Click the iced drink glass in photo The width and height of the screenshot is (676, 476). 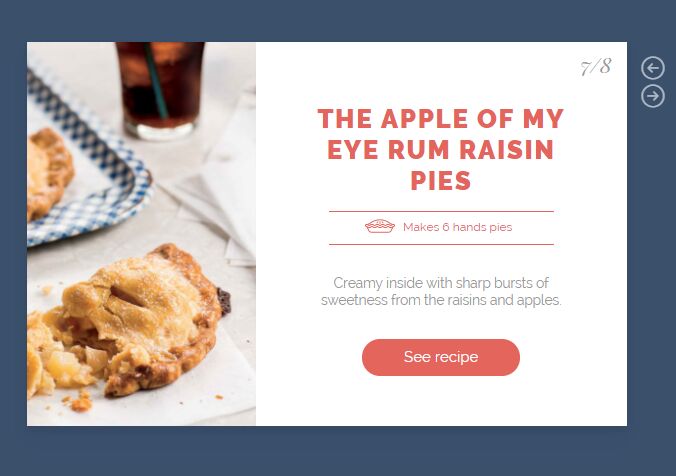pos(160,91)
